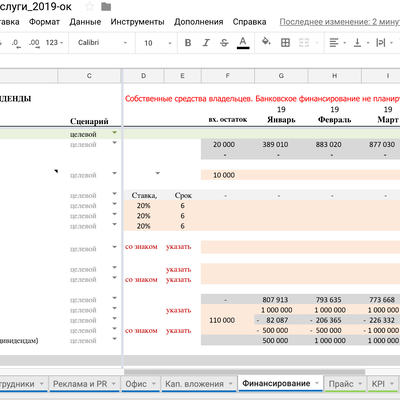
Task: Select the cell with 793 635
Action: pos(334,300)
